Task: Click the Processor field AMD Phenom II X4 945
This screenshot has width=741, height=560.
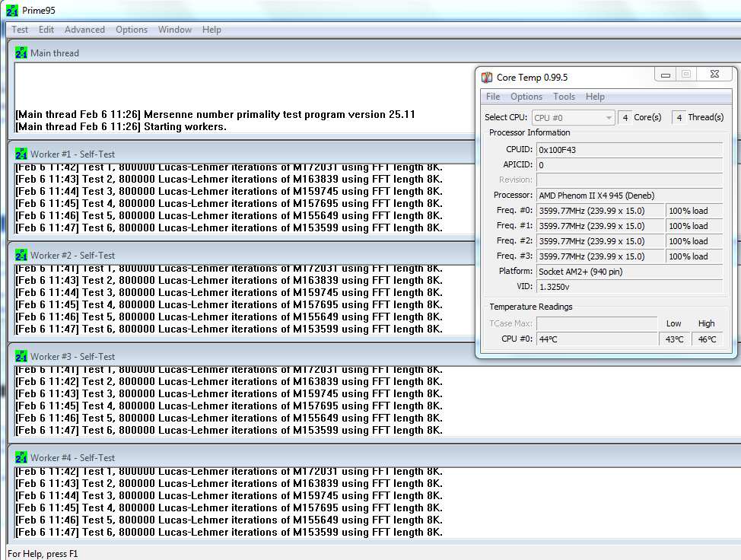Action: click(x=629, y=196)
